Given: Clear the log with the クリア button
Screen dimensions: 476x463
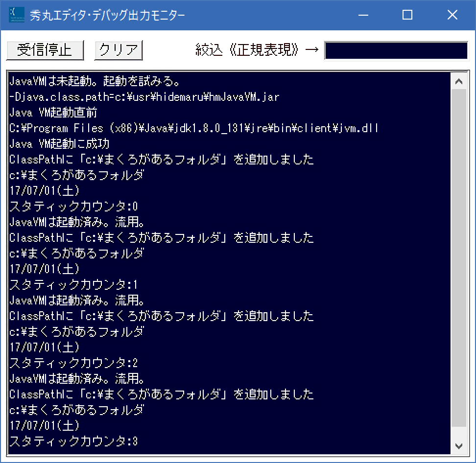Looking at the screenshot, I should pyautogui.click(x=118, y=50).
